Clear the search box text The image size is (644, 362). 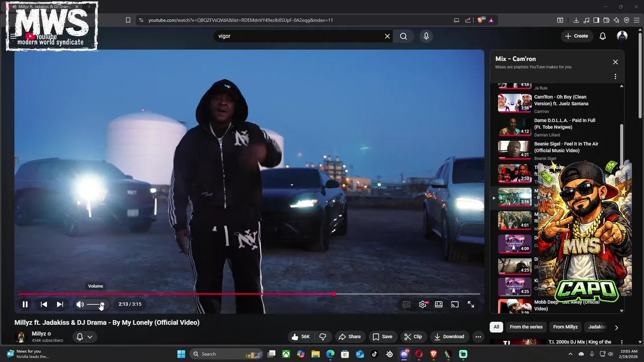(x=387, y=36)
